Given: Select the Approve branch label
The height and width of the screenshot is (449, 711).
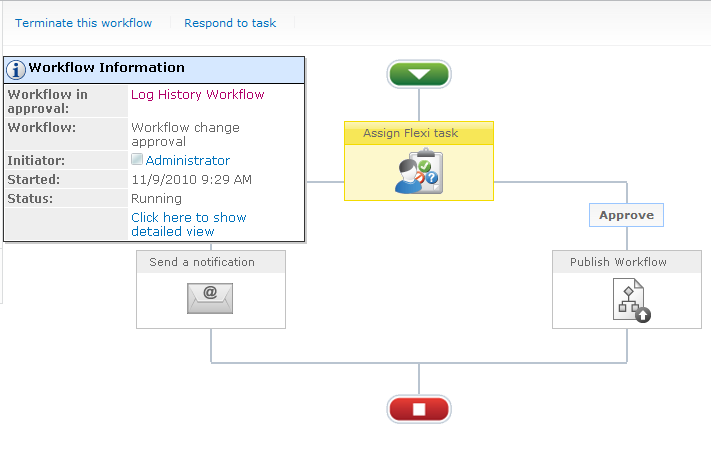Looking at the screenshot, I should click(x=626, y=215).
